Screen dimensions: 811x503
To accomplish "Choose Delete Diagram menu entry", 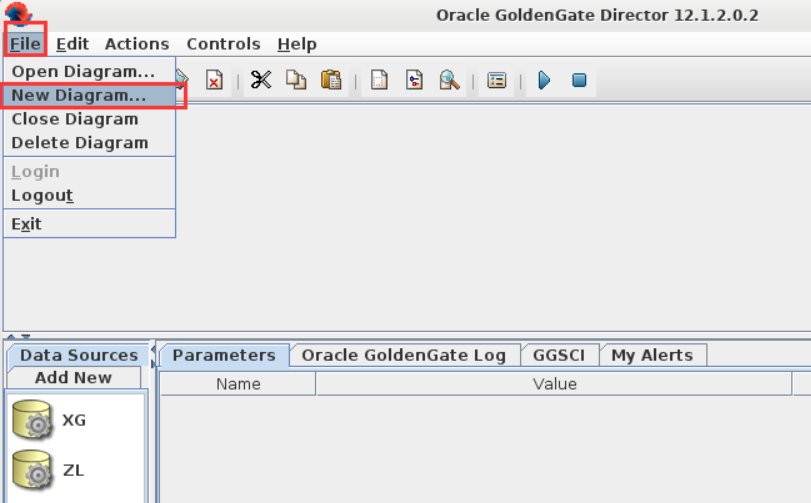I will click(89, 143).
